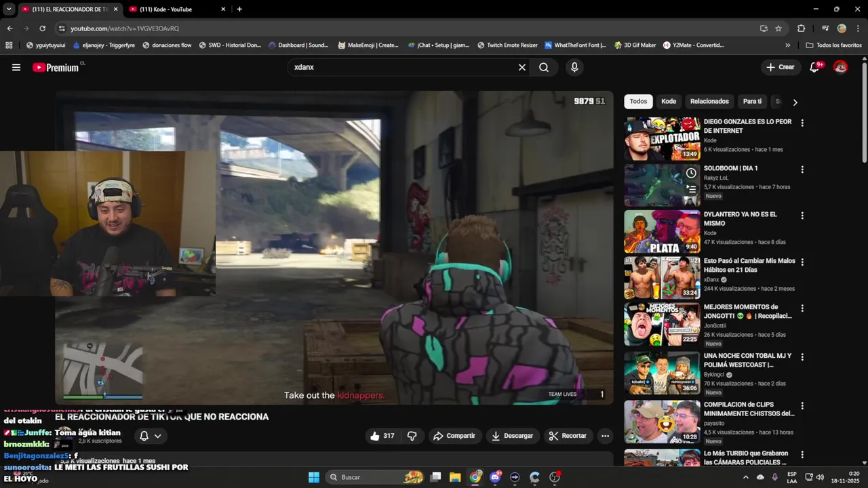Start voice search with microphone icon
The width and height of the screenshot is (868, 488).
574,67
